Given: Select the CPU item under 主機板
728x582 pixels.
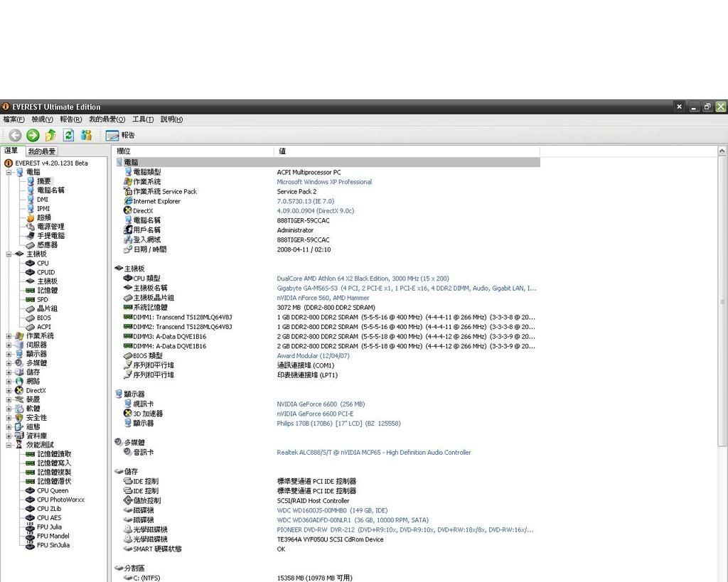Looking at the screenshot, I should tap(43, 263).
